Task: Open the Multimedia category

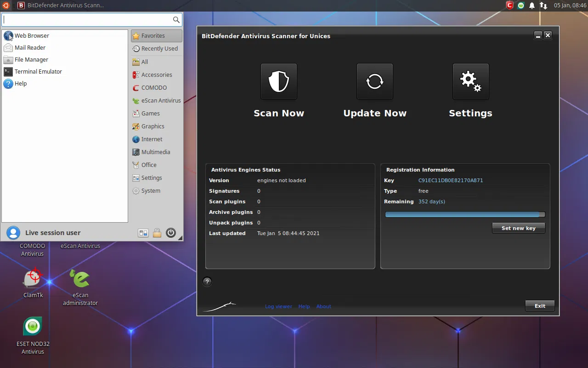Action: point(157,152)
